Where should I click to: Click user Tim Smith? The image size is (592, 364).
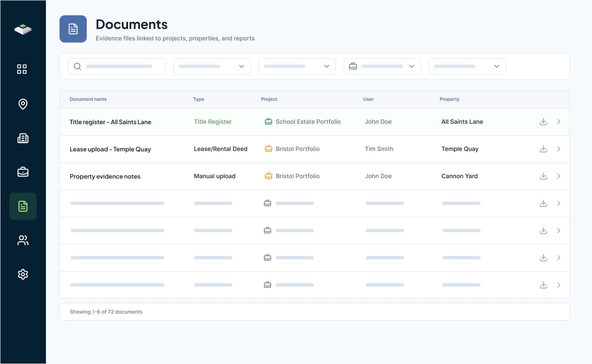point(379,149)
